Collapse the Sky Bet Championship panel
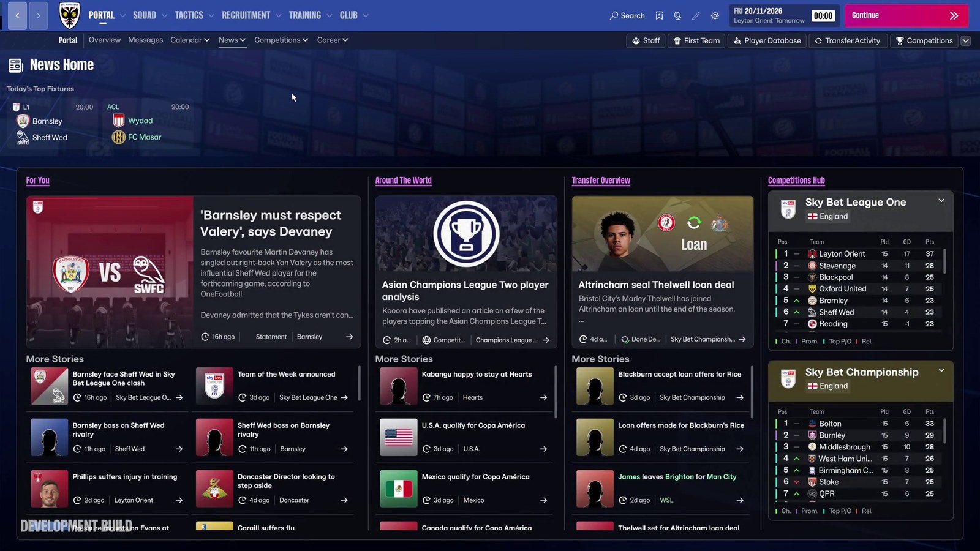This screenshot has height=551, width=980. point(941,370)
